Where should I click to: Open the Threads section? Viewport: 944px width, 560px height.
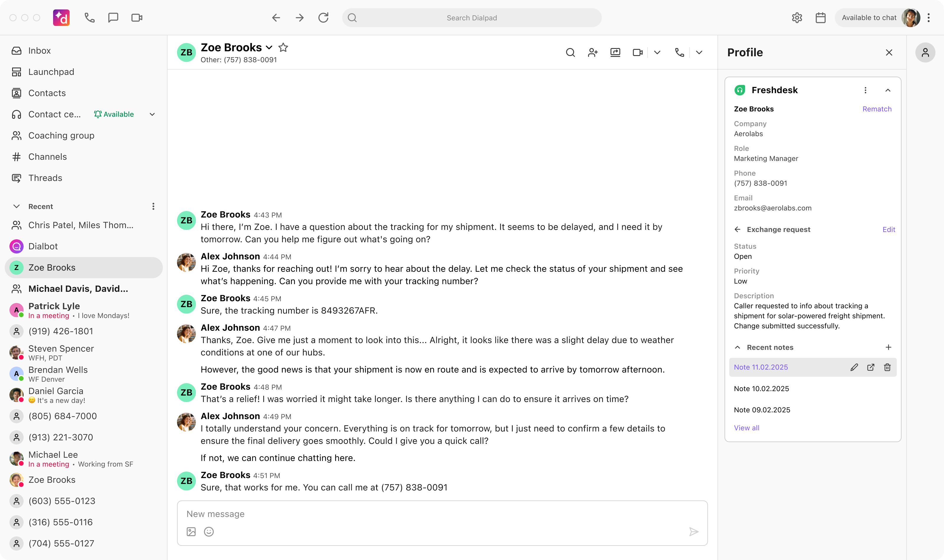coord(45,178)
